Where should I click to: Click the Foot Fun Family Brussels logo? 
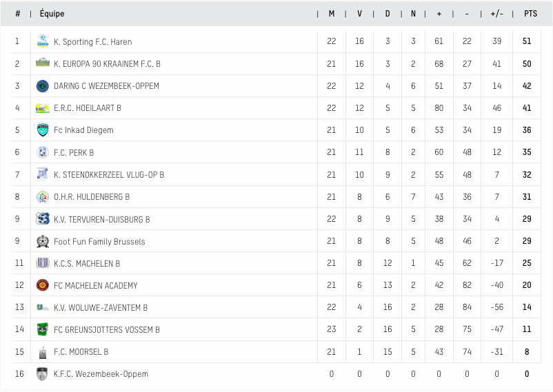coord(43,242)
